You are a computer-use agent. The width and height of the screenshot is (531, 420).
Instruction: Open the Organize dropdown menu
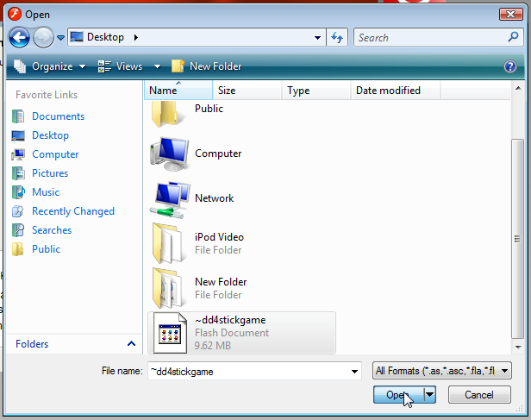point(50,66)
